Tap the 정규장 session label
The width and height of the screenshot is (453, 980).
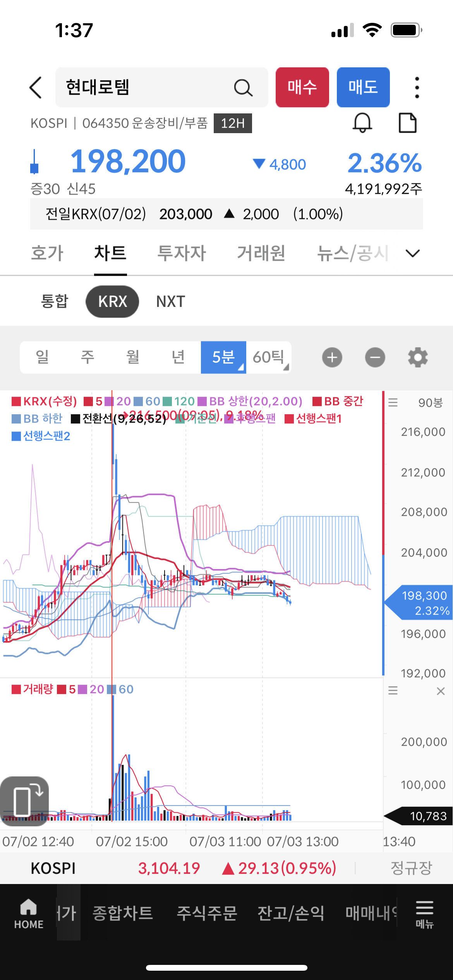[x=411, y=868]
